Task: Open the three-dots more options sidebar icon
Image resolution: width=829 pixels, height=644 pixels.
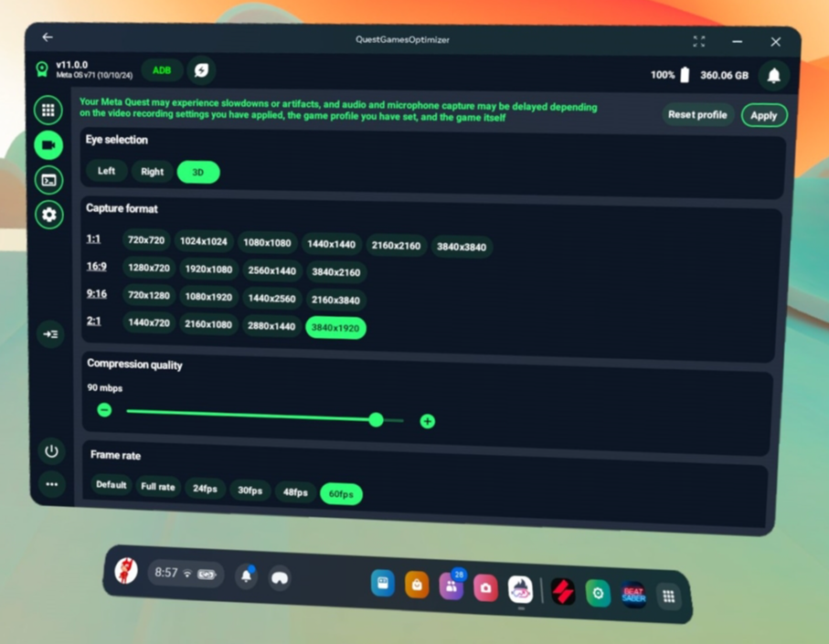Action: coord(52,484)
